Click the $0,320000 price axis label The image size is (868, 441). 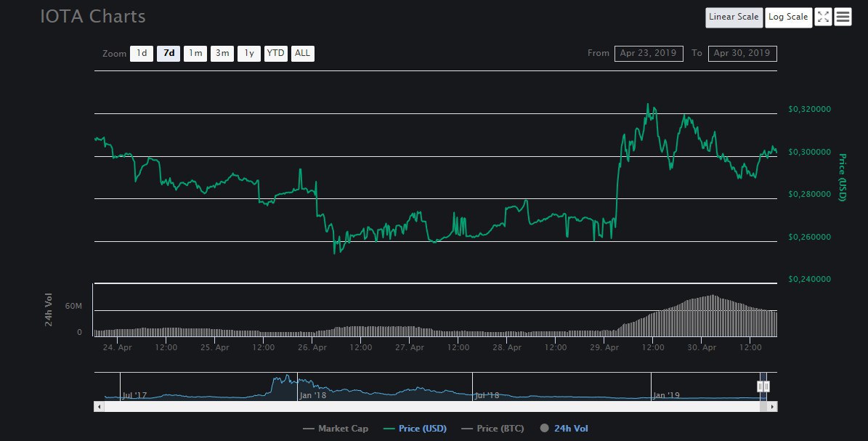coord(809,109)
